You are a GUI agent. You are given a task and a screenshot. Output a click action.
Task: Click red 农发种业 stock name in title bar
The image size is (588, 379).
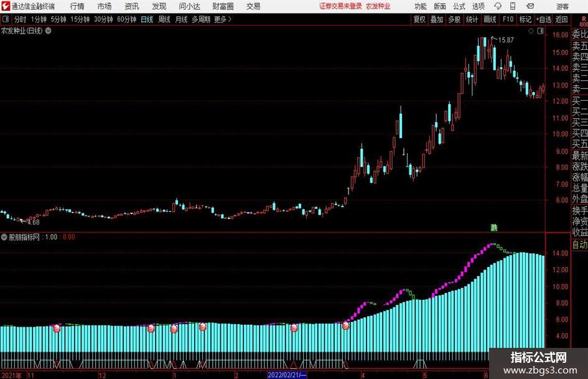378,6
